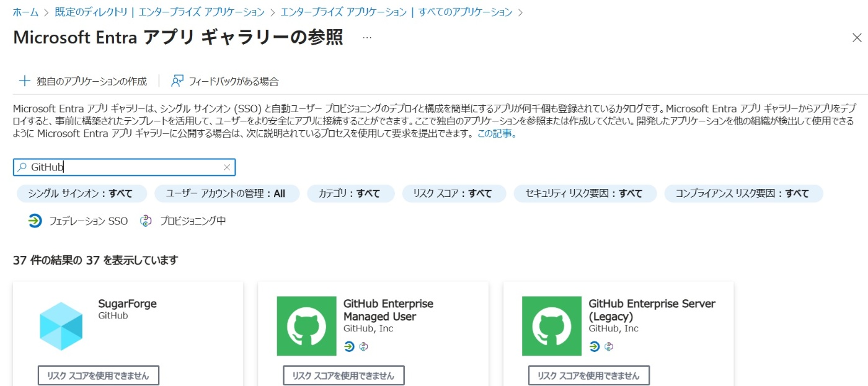This screenshot has height=386, width=868.
Task: Click publisher GitHub under SugarForge
Action: coord(113,315)
